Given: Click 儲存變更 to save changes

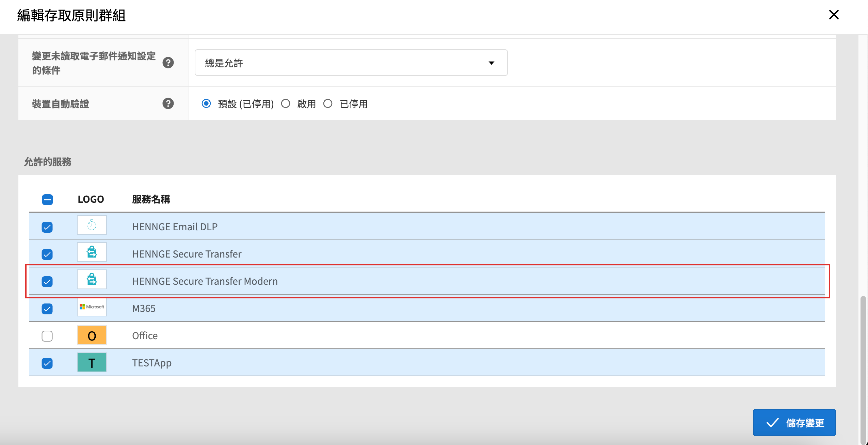Looking at the screenshot, I should pos(794,423).
